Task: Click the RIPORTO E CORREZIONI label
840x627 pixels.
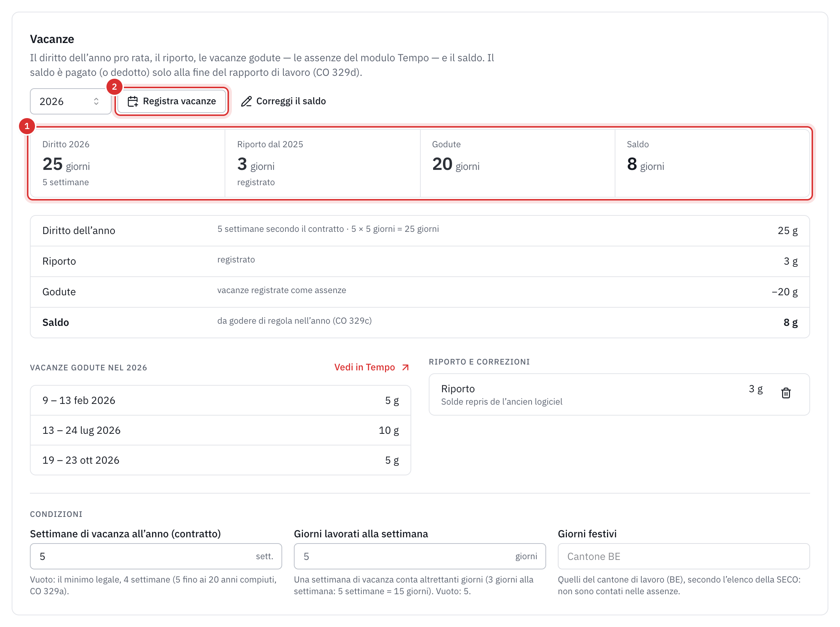Action: click(479, 362)
